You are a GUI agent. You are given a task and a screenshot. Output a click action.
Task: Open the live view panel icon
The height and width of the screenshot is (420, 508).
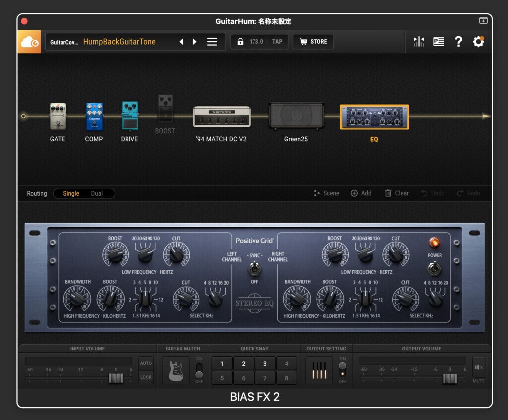(439, 42)
